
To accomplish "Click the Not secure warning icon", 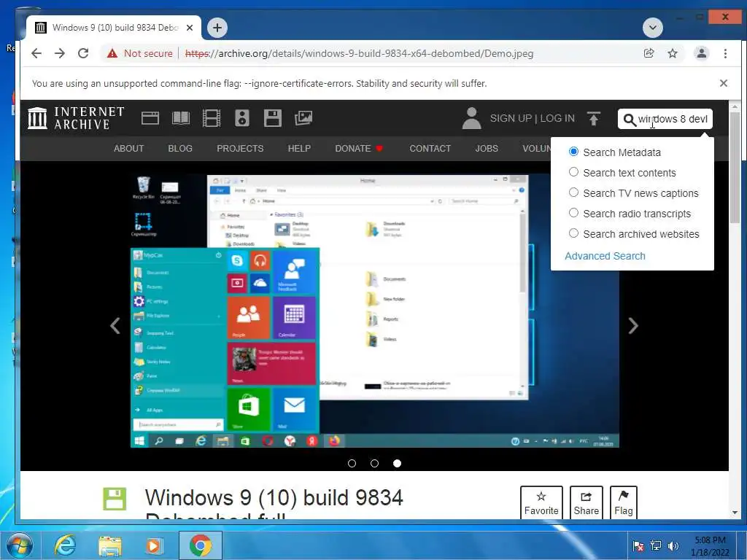I will (x=112, y=53).
